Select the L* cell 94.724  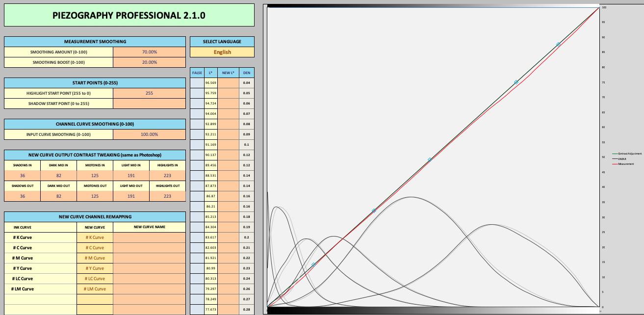click(x=211, y=104)
